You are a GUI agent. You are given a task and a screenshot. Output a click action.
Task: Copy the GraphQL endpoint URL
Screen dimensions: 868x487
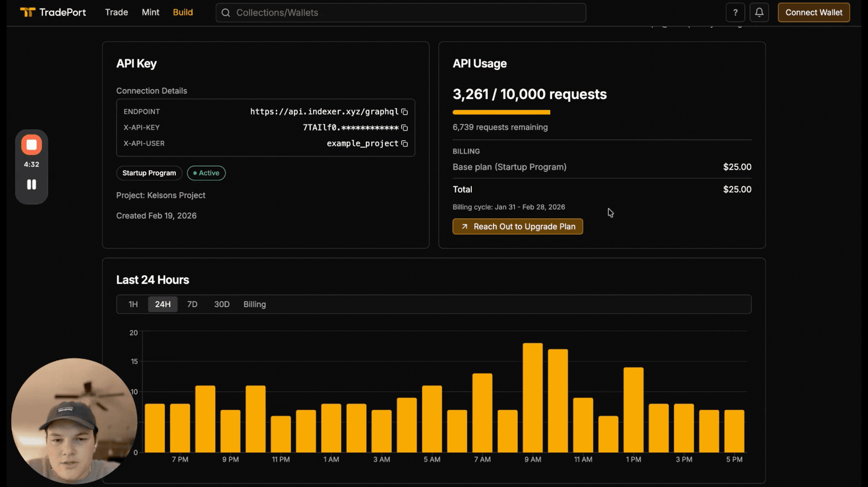(404, 111)
